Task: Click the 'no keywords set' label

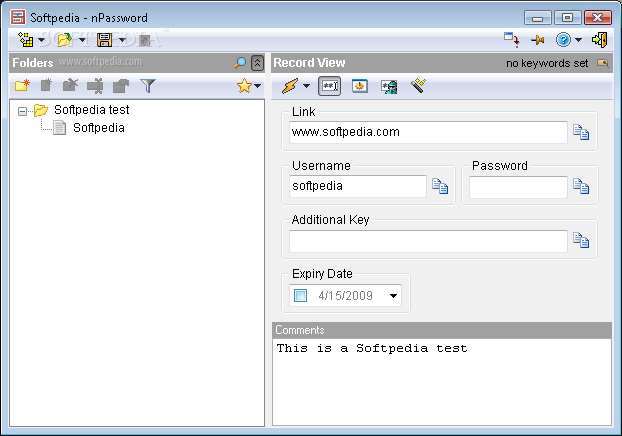Action: tap(547, 63)
